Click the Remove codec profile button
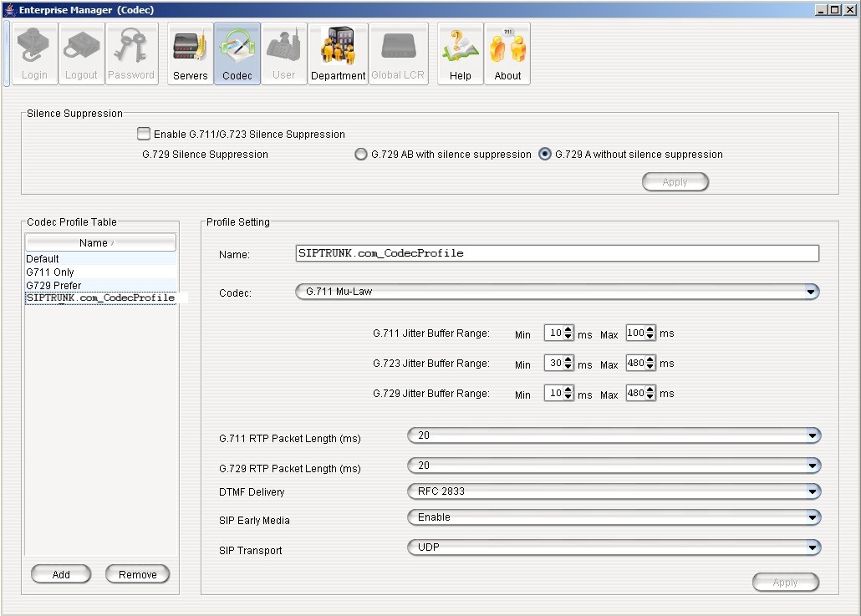 coord(137,574)
